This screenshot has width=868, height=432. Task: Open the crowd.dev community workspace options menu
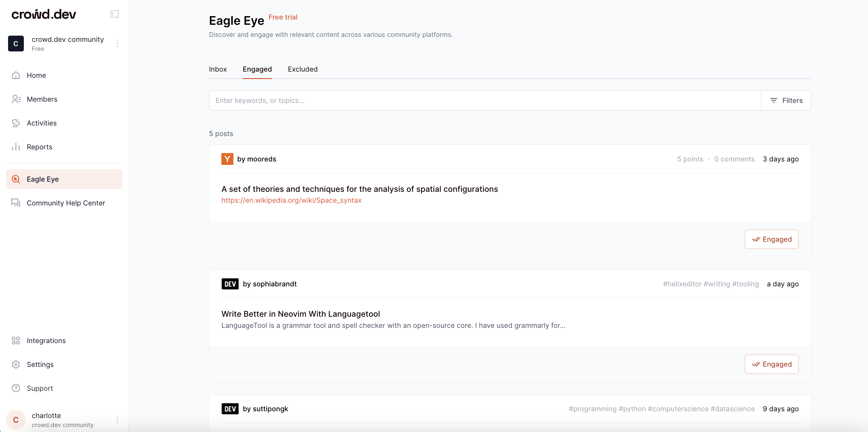(x=117, y=44)
